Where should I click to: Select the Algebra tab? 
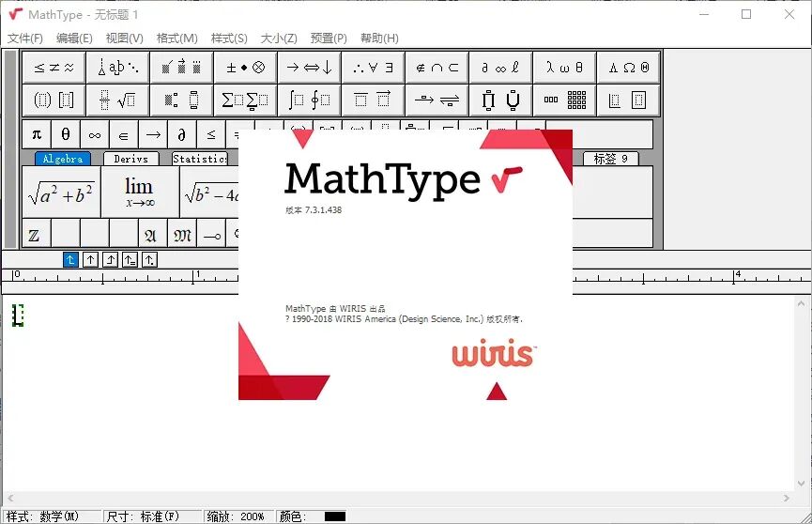pyautogui.click(x=63, y=159)
